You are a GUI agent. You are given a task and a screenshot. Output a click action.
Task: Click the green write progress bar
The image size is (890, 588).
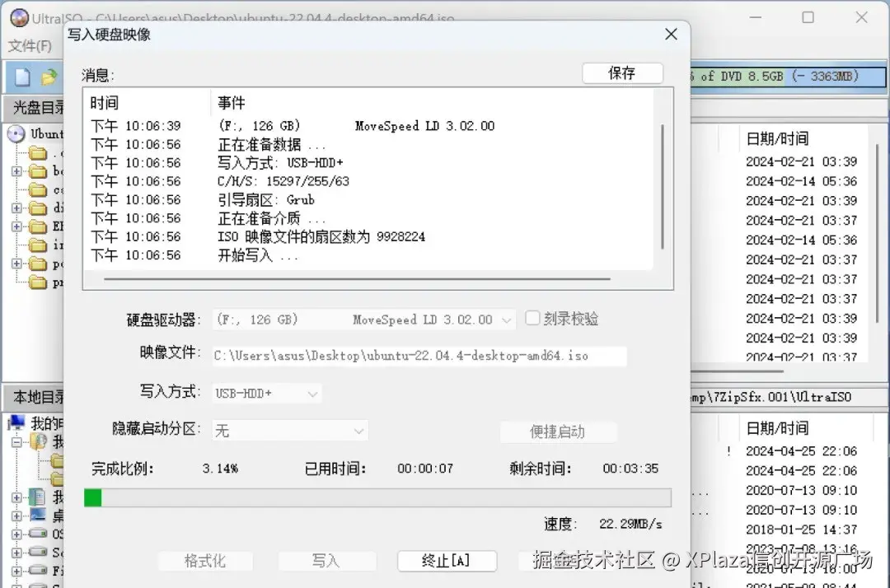[x=92, y=497]
